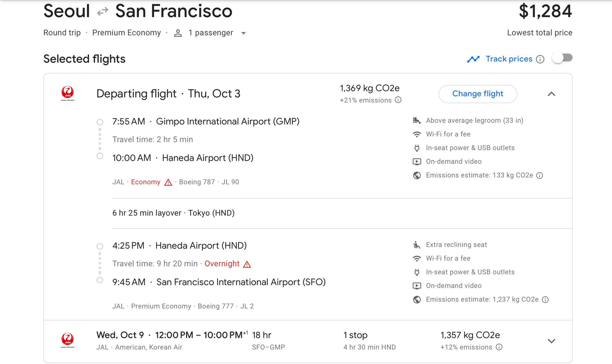Click the JAL logo on departing flight
Screen dimensions: 612x364
[67, 93]
